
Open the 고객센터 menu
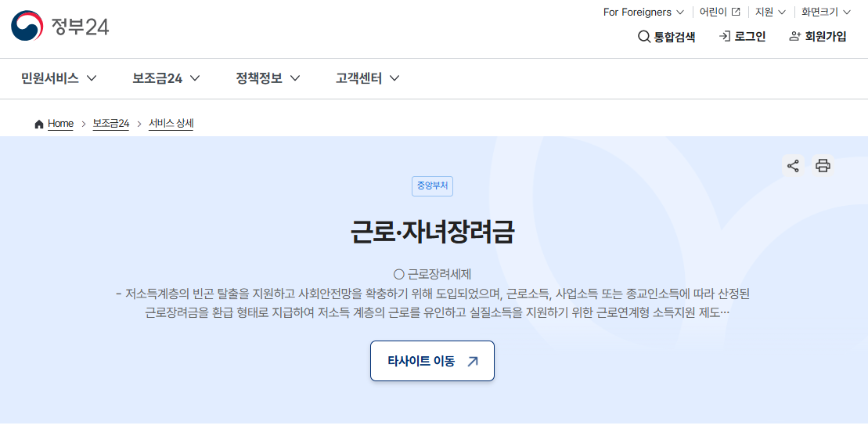[368, 78]
